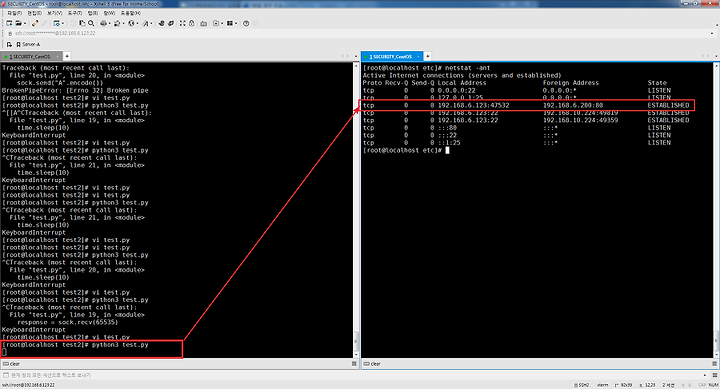The height and width of the screenshot is (389, 720).
Task: Click the lock screen toolbar icon
Action: tap(191, 23)
